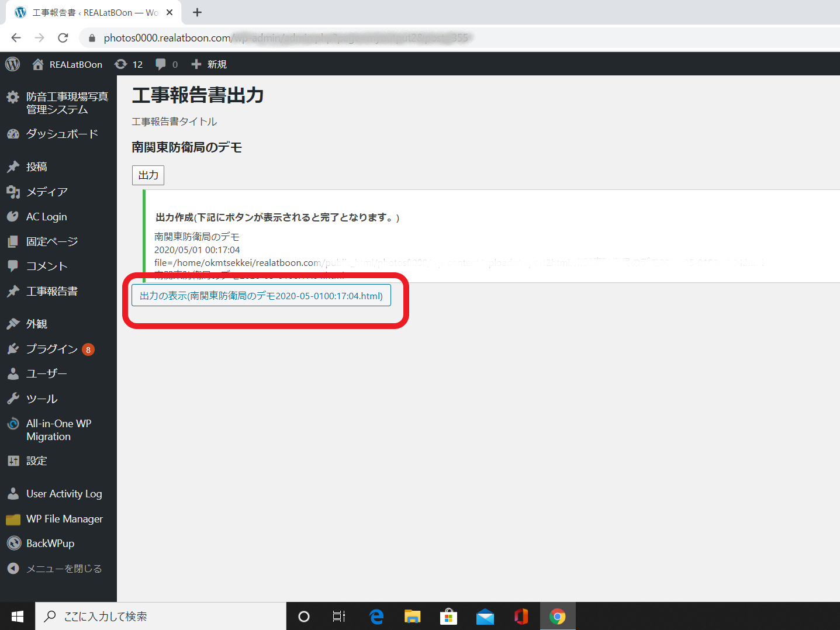Viewport: 840px width, 630px height.
Task: Collapse sidebar with メニューを閉じる
Action: 64,569
